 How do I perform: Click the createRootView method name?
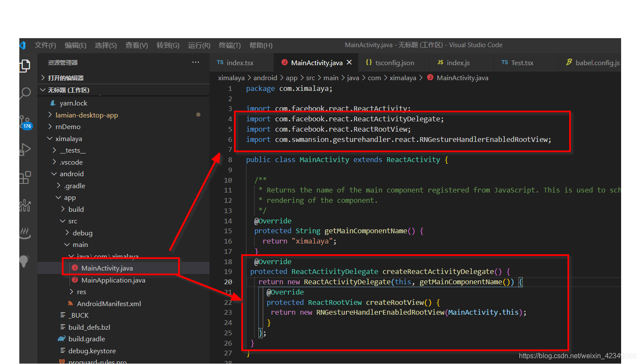[x=394, y=302]
